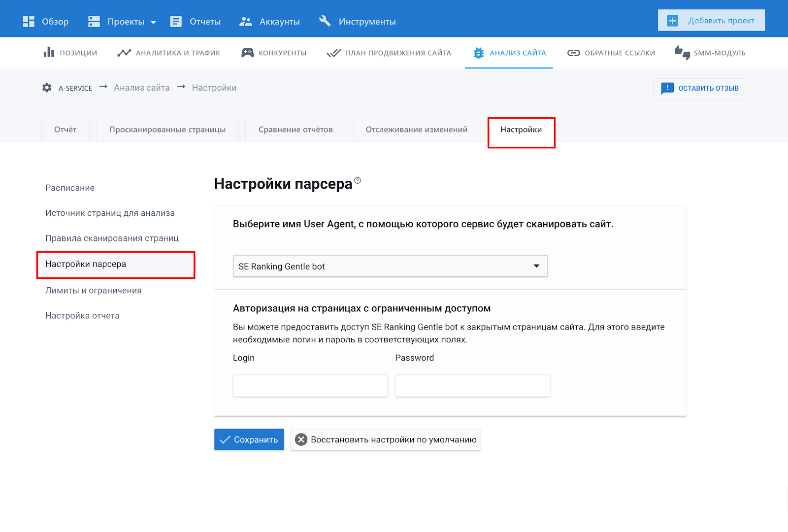Click the Инструменты wrench icon
Screen dimensions: 788x532
click(x=325, y=21)
